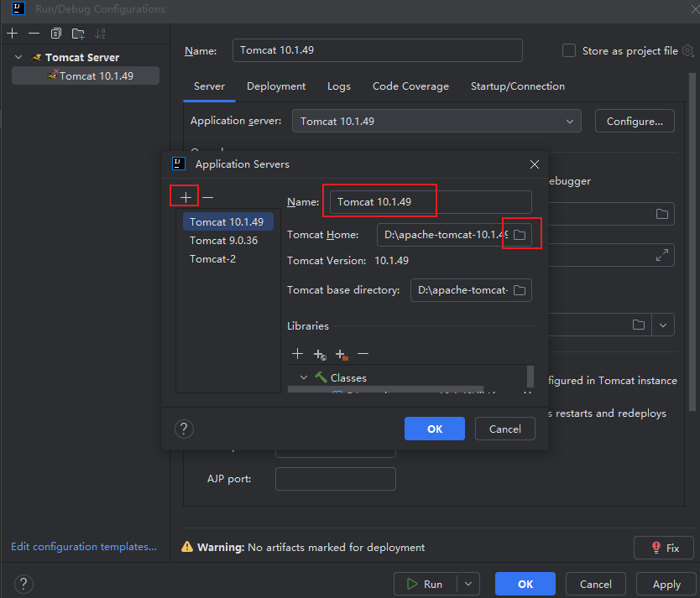Screen dimensions: 700x598
Task: Confirm Application Servers dialog with OK
Action: coord(435,429)
